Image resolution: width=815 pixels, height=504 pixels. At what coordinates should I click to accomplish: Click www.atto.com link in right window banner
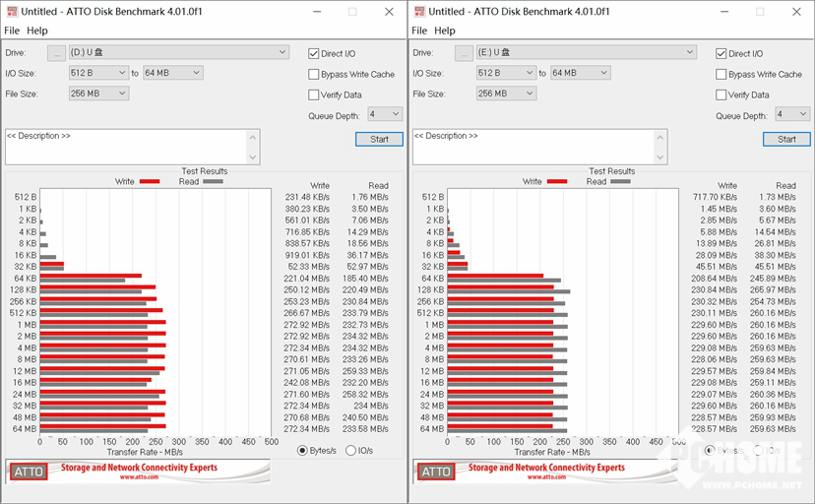tap(547, 477)
